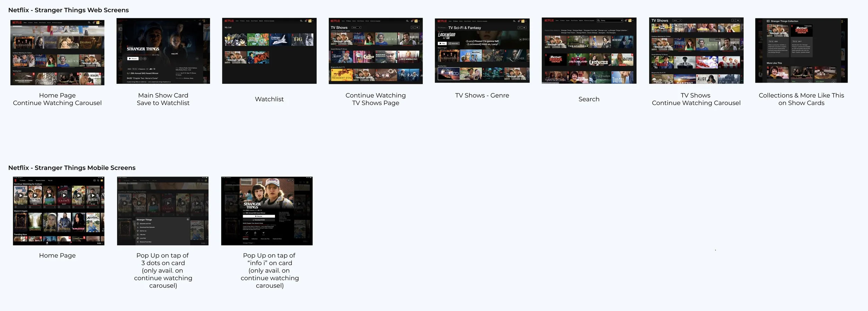Screen dimensions: 868x311
Task: Open profile caret menu in Home Page web screen
Action: point(101,23)
